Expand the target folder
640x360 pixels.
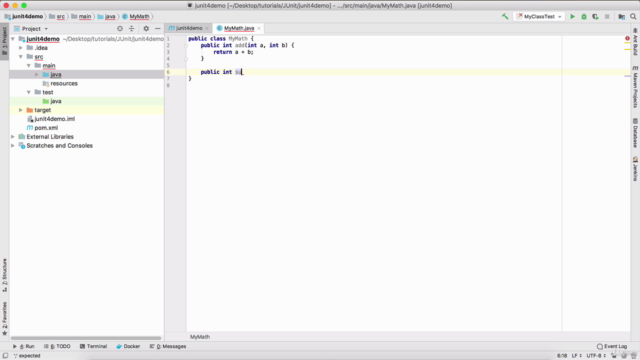pos(21,110)
